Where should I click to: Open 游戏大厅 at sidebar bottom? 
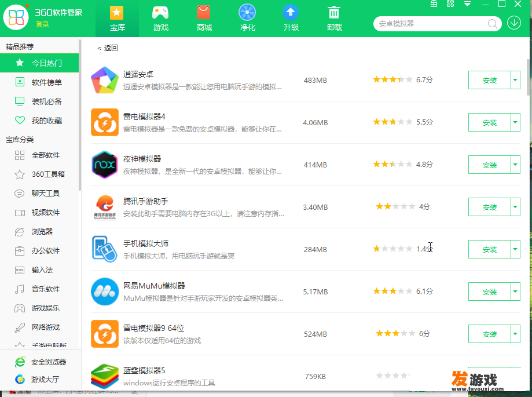[36, 379]
